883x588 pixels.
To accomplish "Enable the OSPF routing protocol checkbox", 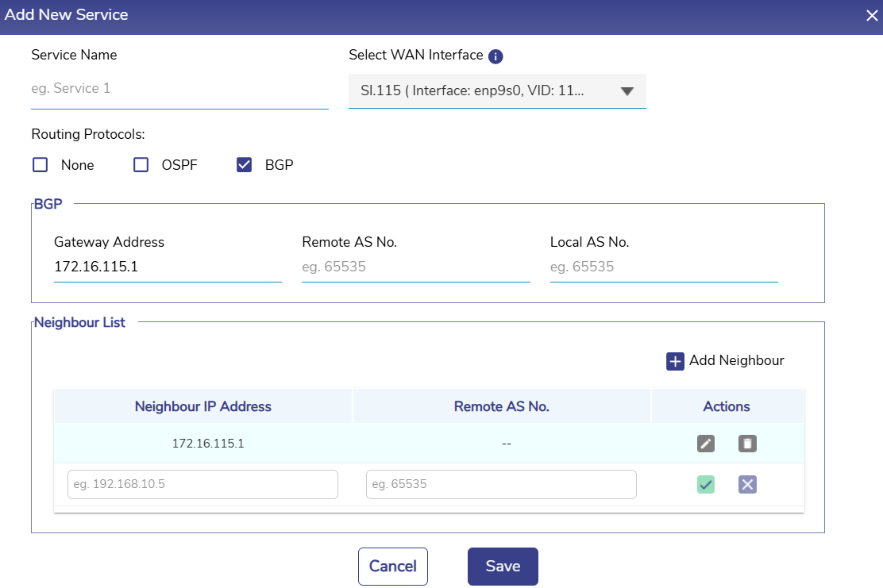I will coord(141,165).
